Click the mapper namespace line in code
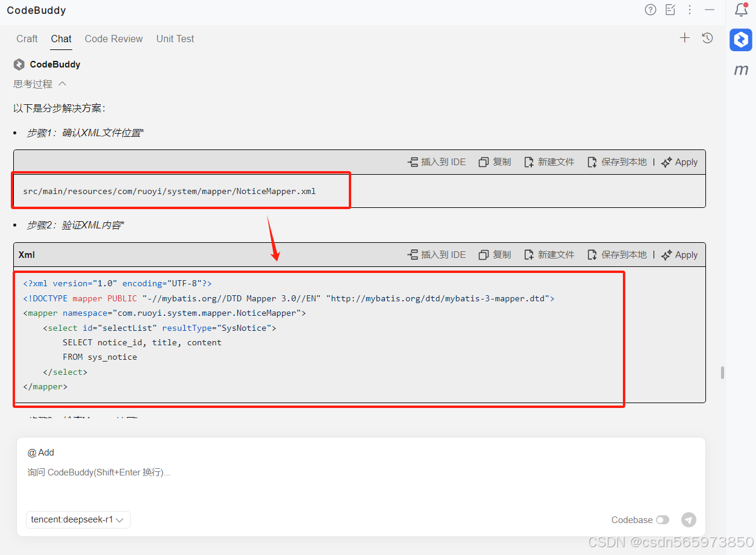This screenshot has height=555, width=756. point(164,313)
